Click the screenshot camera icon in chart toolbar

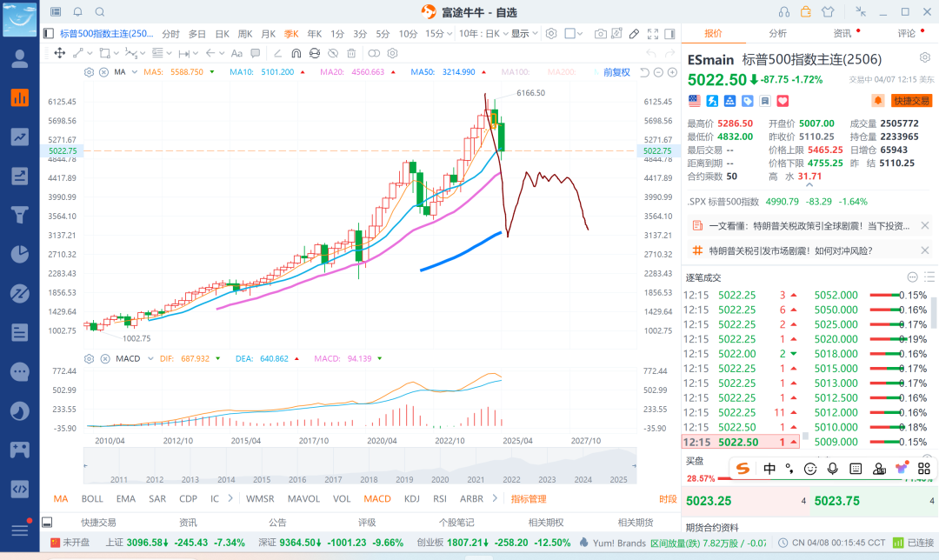click(x=601, y=34)
